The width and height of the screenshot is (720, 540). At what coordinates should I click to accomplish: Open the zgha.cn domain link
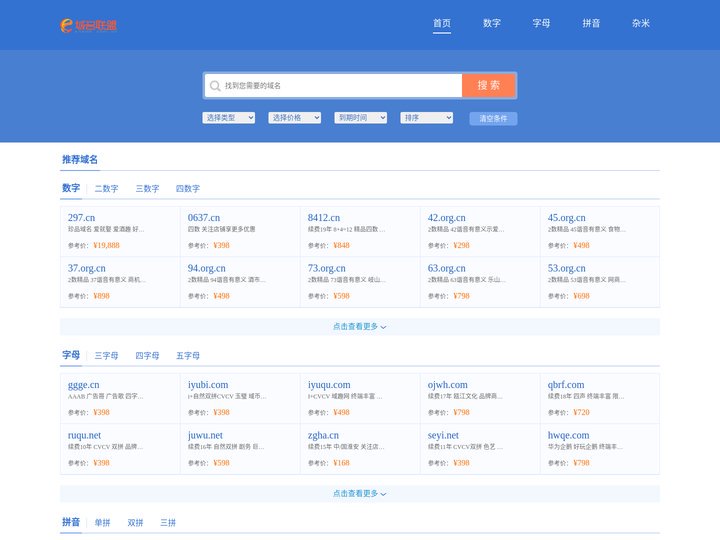click(x=323, y=435)
